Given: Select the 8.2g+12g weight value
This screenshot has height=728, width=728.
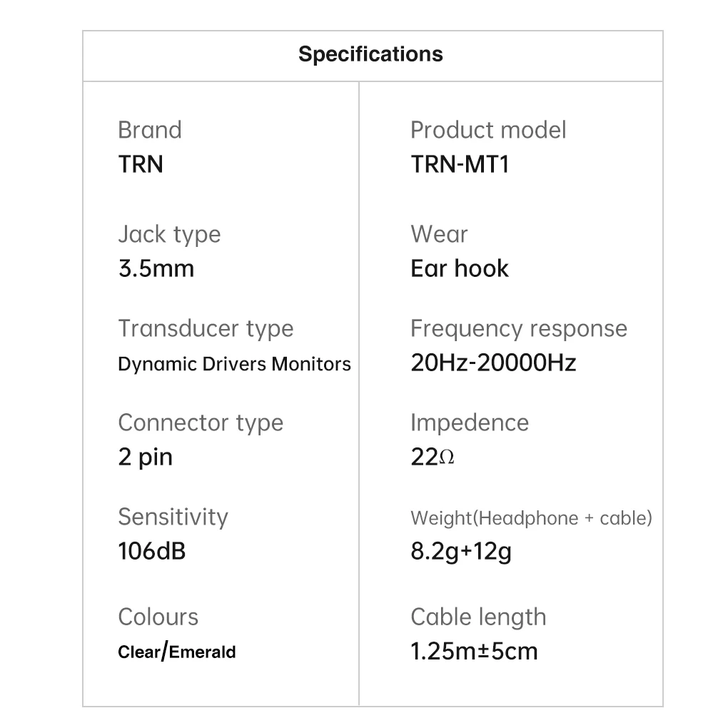Looking at the screenshot, I should [x=461, y=552].
